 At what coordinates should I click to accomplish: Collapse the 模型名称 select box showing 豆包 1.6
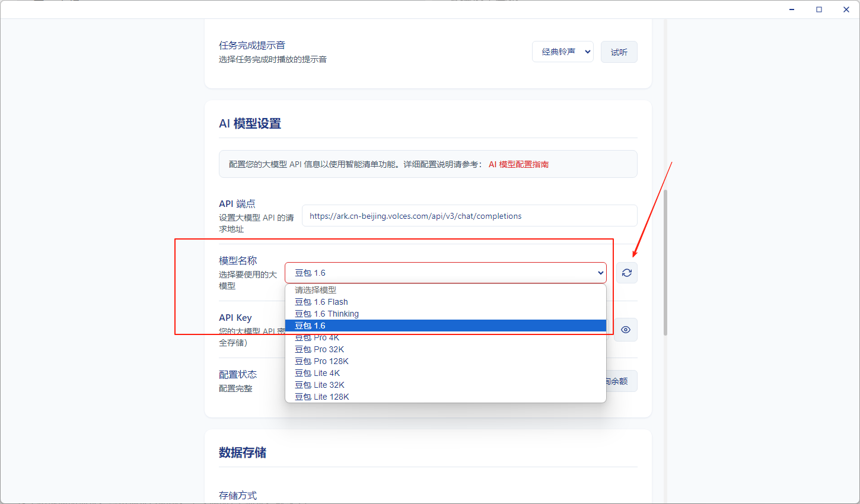446,273
